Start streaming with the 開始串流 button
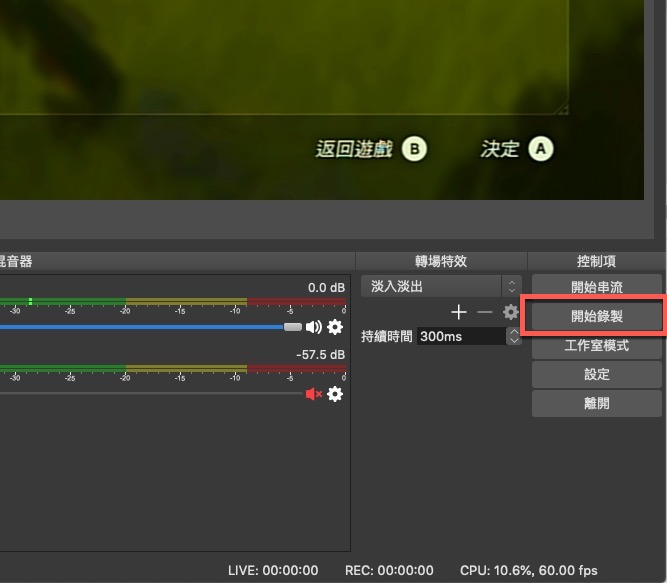The width and height of the screenshot is (667, 583). click(x=596, y=287)
